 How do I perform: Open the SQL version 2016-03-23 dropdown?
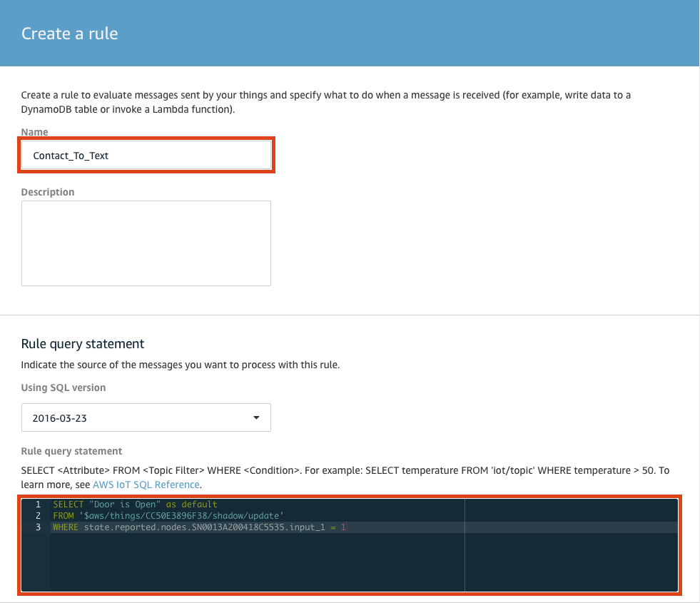(x=146, y=417)
